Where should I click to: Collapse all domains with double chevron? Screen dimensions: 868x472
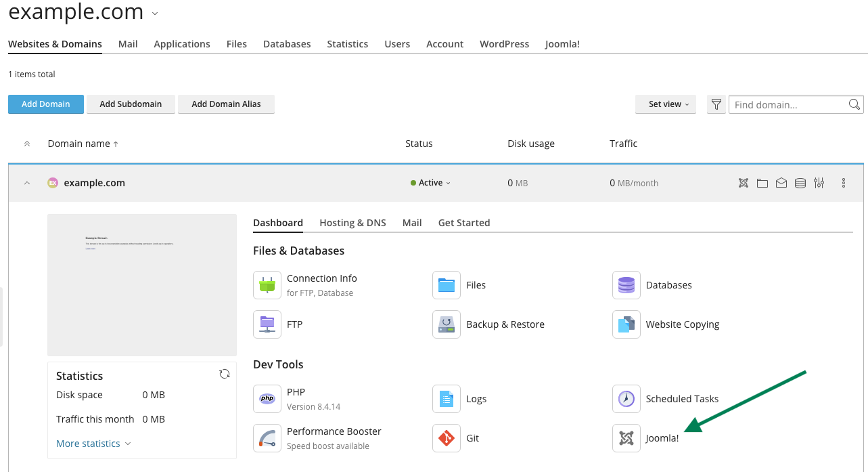point(27,144)
